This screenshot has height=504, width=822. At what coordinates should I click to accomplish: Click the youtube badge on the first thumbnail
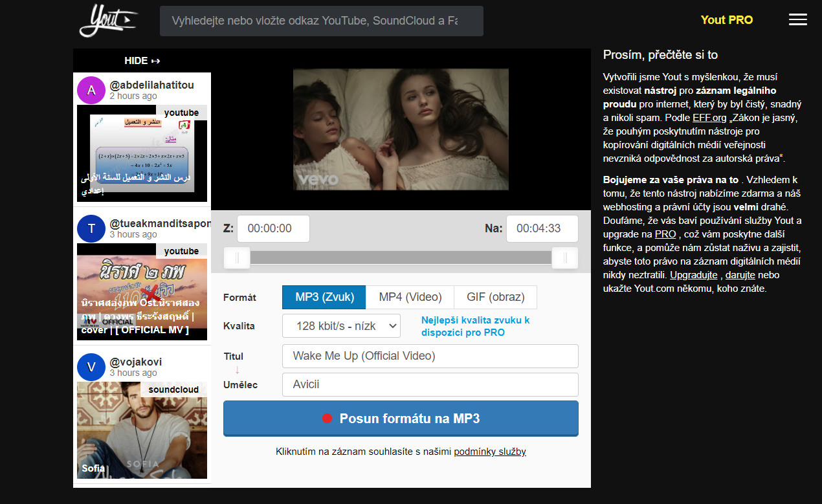click(182, 112)
